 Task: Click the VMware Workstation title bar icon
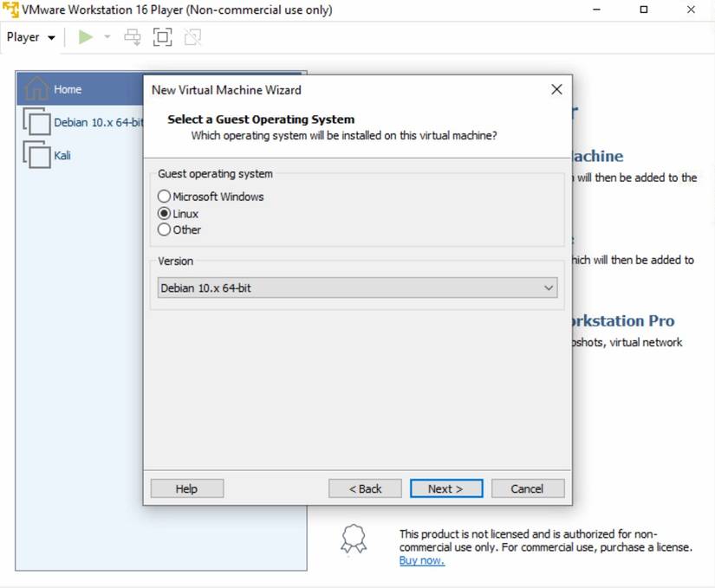coord(10,10)
